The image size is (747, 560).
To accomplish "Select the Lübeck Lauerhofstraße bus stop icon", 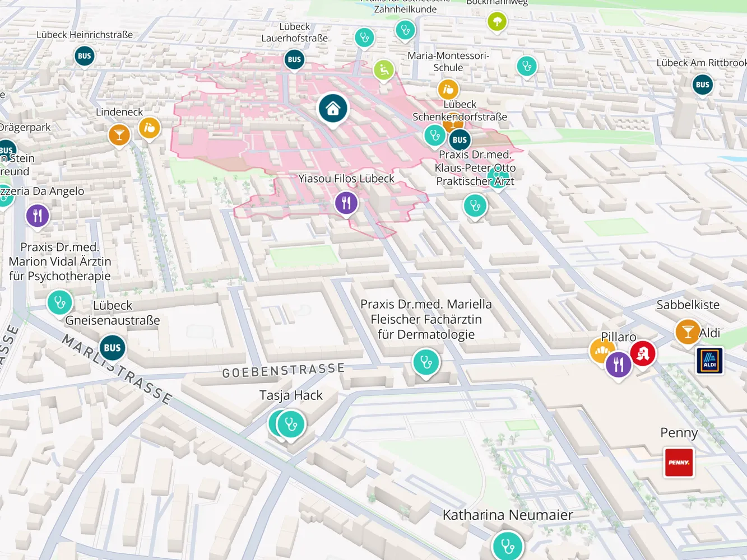I will pos(294,59).
